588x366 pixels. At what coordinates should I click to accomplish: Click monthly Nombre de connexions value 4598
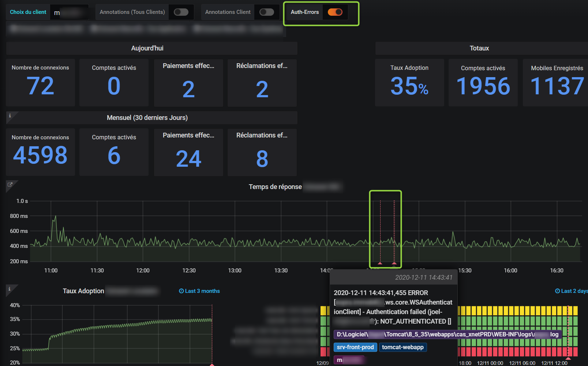[40, 155]
